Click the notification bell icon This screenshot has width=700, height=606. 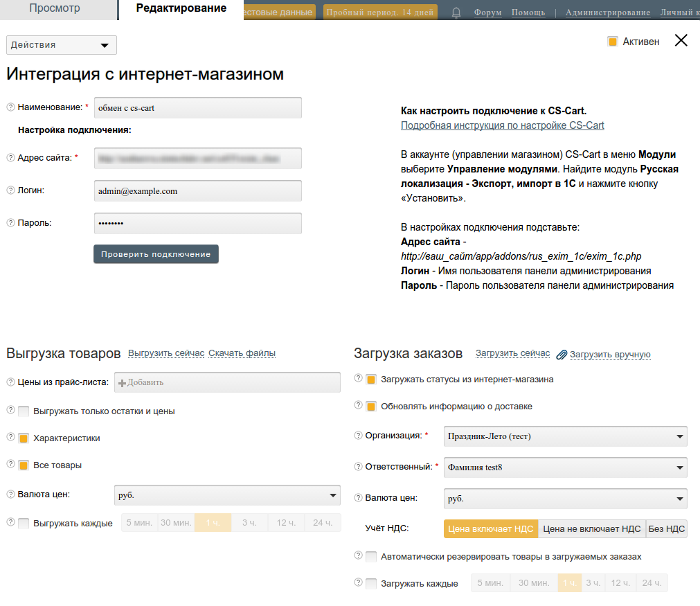(x=456, y=12)
